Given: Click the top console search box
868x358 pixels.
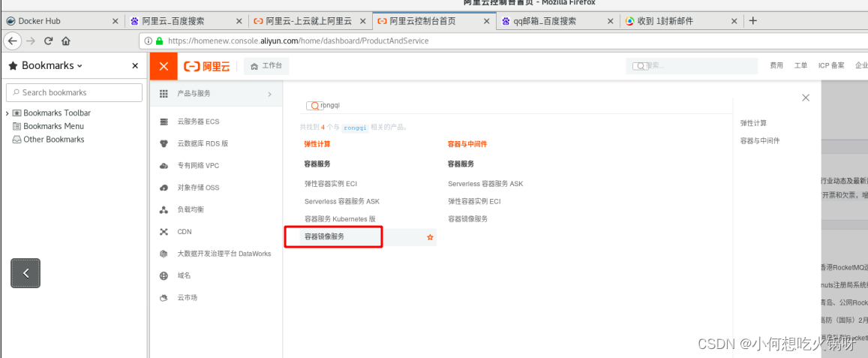Looking at the screenshot, I should (x=692, y=65).
